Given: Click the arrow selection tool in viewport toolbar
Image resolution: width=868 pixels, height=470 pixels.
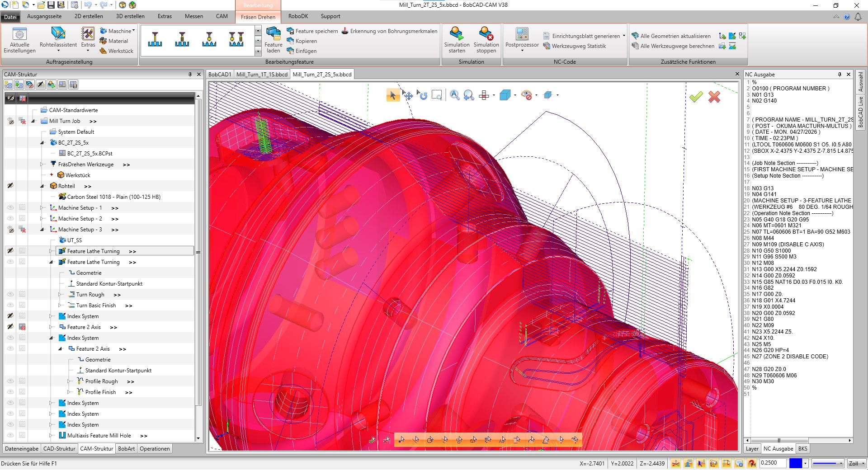Looking at the screenshot, I should (x=393, y=95).
